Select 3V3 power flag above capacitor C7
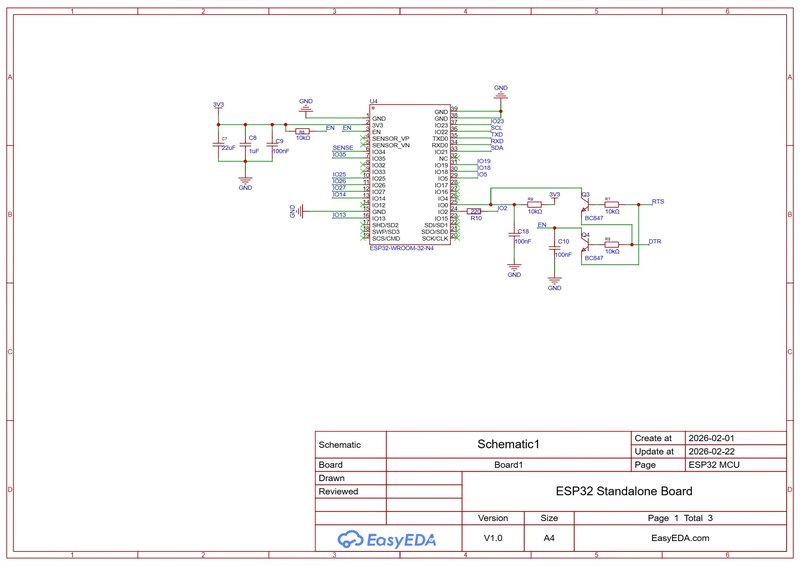Viewport: 800px width, 566px height. coord(218,106)
